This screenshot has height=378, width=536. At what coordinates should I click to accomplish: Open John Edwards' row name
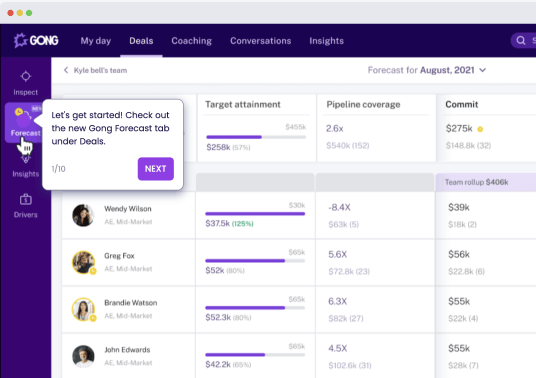point(127,350)
